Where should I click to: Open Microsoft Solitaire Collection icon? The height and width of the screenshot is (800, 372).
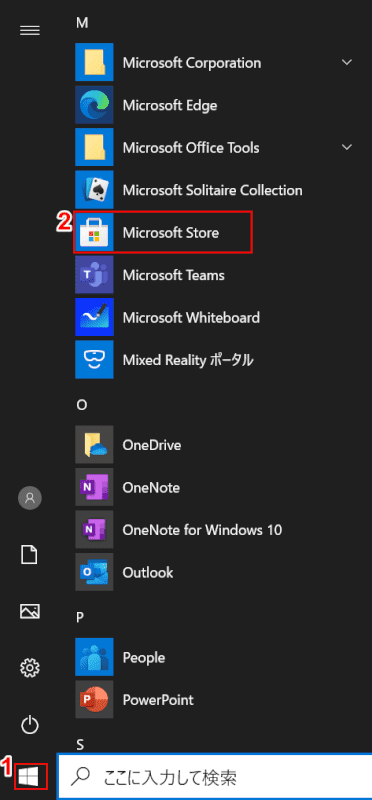tap(94, 190)
